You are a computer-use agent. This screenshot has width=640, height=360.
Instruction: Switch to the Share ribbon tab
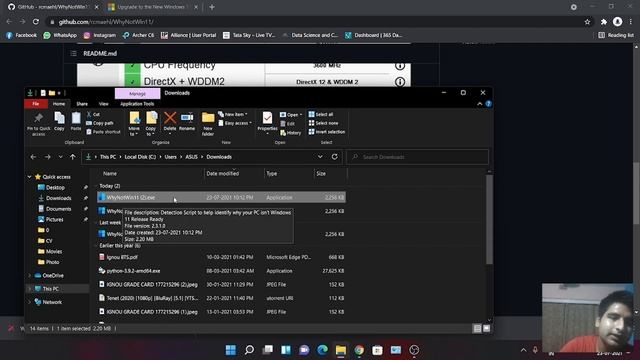82,104
